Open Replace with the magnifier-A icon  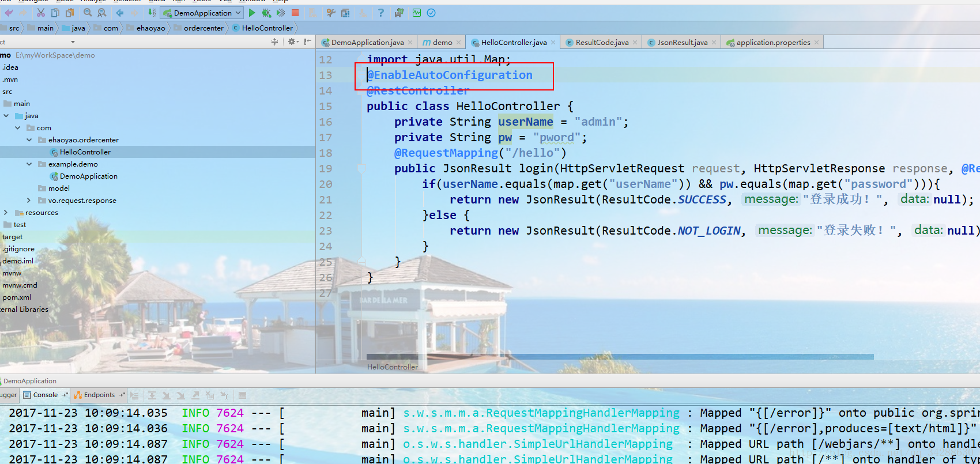pyautogui.click(x=101, y=13)
